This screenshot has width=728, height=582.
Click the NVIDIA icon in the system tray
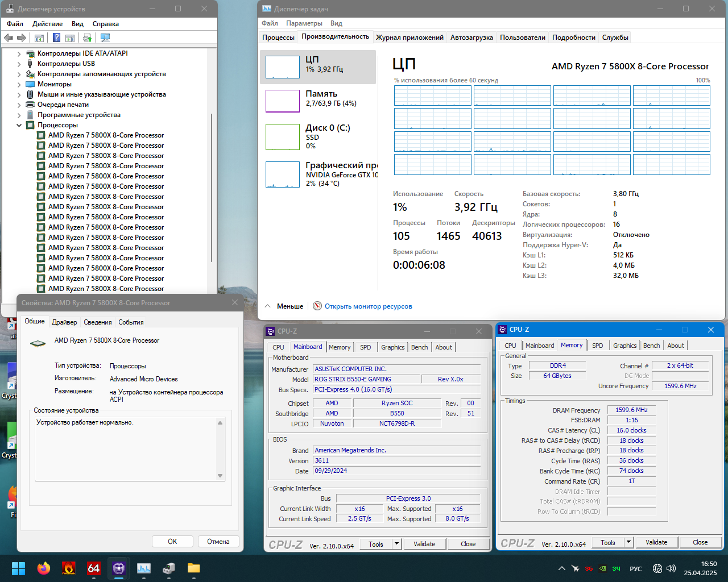click(602, 568)
